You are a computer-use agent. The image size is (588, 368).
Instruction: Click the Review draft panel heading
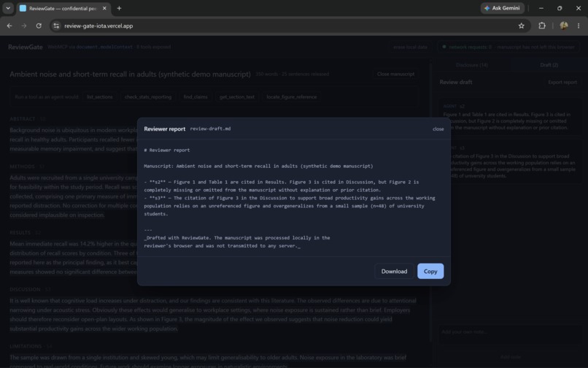coord(456,83)
